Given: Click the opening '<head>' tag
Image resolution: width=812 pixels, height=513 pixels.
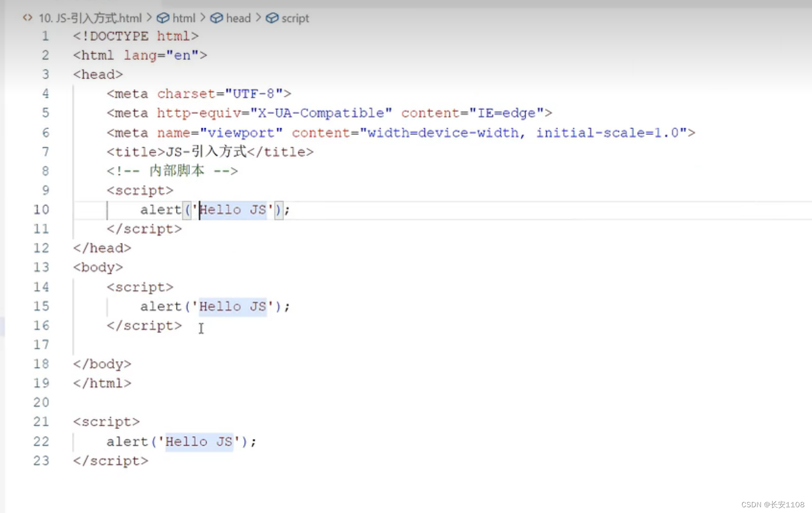Looking at the screenshot, I should pos(98,74).
